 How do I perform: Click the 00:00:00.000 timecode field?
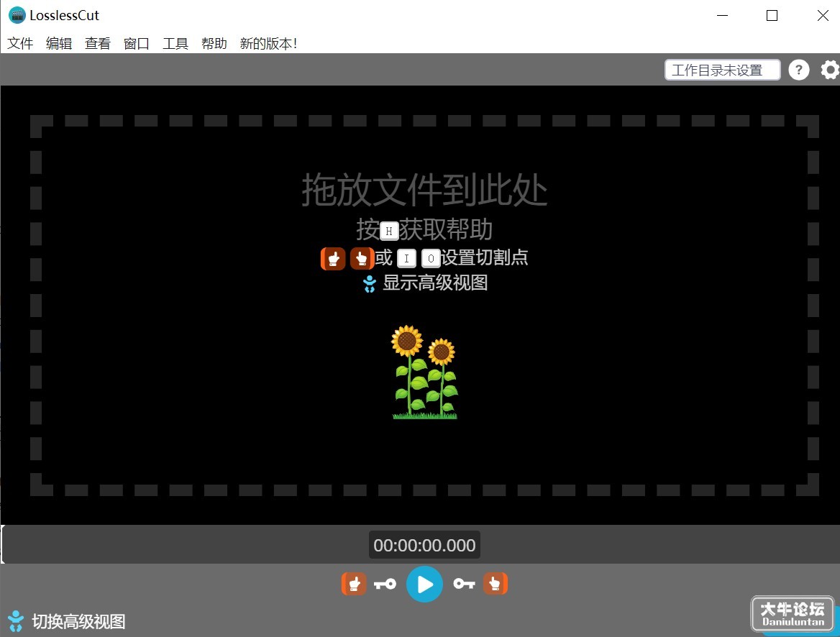[x=424, y=545]
